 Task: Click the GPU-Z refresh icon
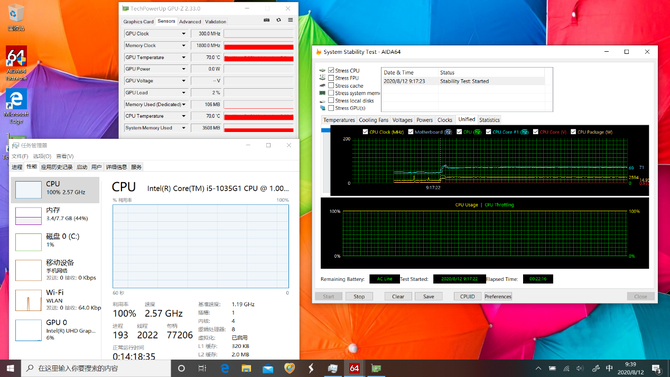(279, 20)
